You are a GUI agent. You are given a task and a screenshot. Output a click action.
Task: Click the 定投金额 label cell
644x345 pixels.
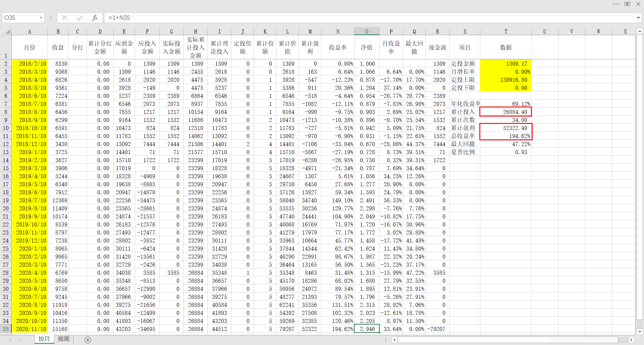465,64
